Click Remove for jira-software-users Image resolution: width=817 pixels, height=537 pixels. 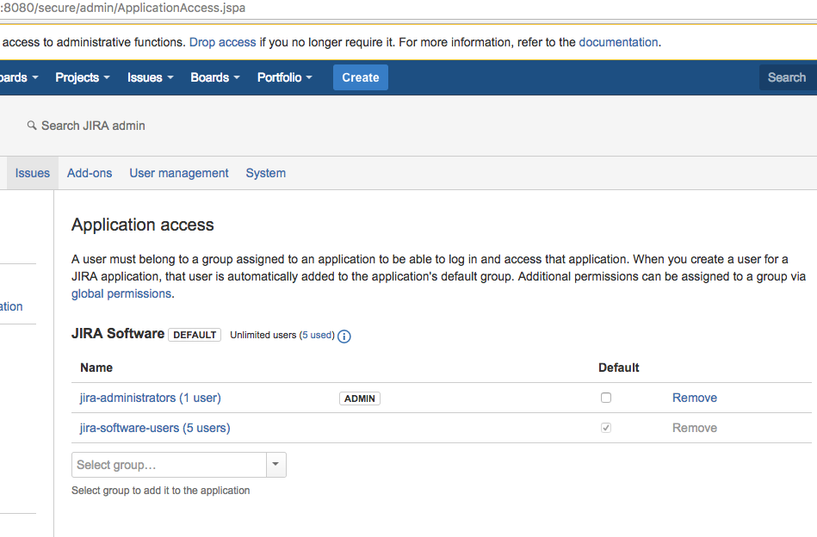[x=695, y=428]
